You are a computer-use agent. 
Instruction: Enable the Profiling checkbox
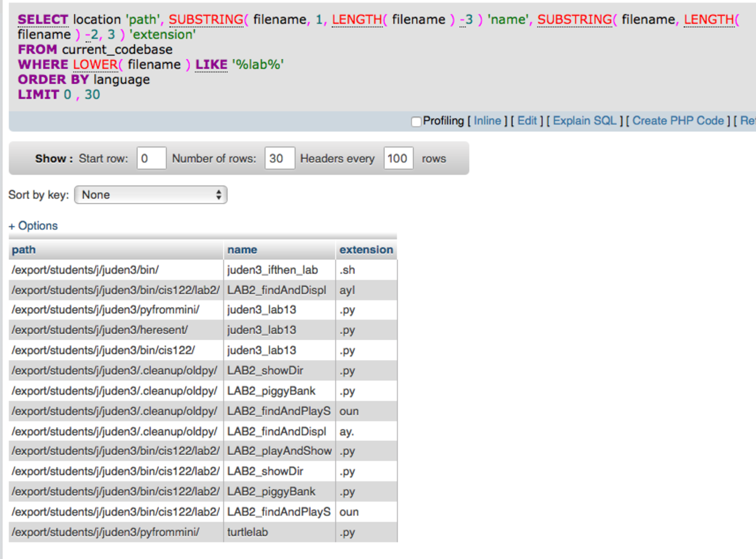(416, 121)
